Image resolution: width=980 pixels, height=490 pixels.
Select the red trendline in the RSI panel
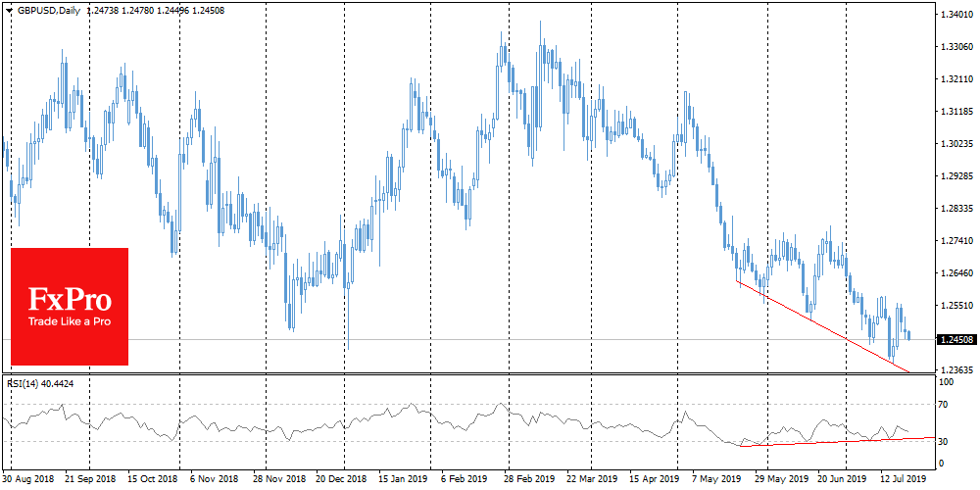(833, 441)
